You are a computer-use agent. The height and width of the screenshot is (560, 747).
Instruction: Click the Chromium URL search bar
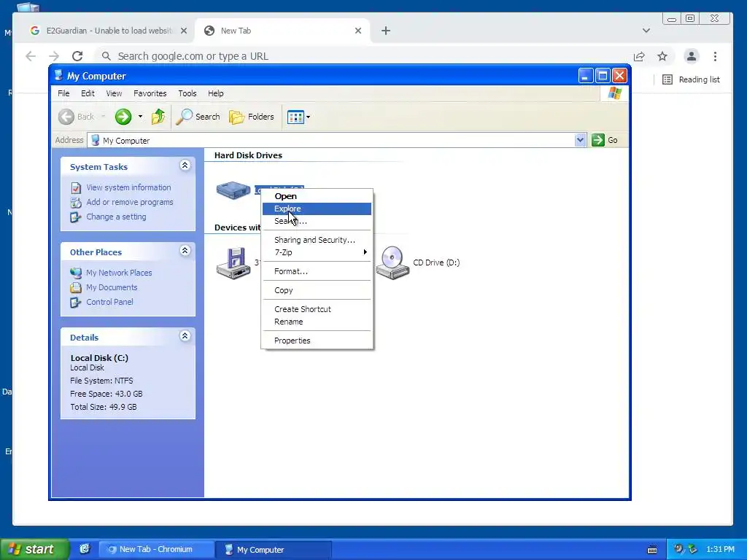click(362, 56)
